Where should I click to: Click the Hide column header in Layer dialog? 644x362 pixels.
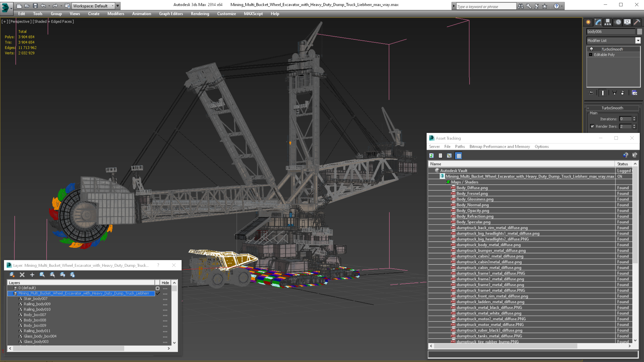point(165,282)
